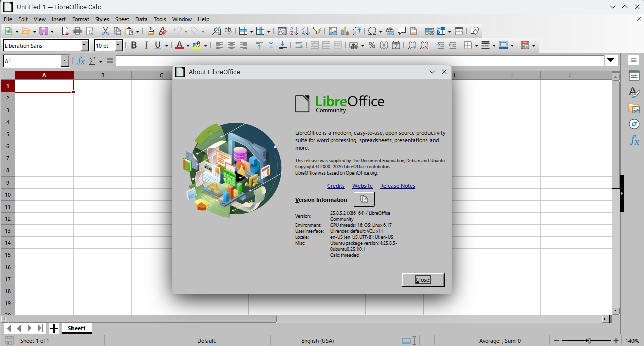Insert Hyperlink icon
Image resolution: width=644 pixels, height=346 pixels.
coord(390,31)
